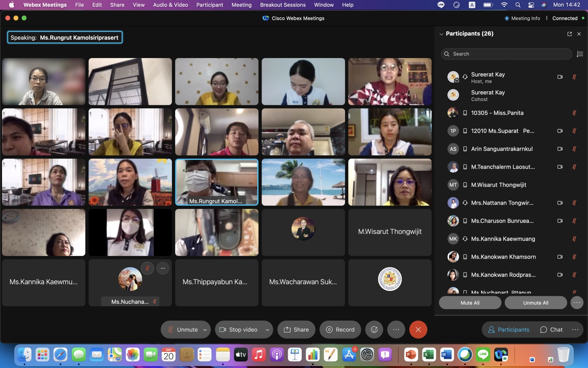588x368 pixels.
Task: Open the Chat panel
Action: point(551,329)
